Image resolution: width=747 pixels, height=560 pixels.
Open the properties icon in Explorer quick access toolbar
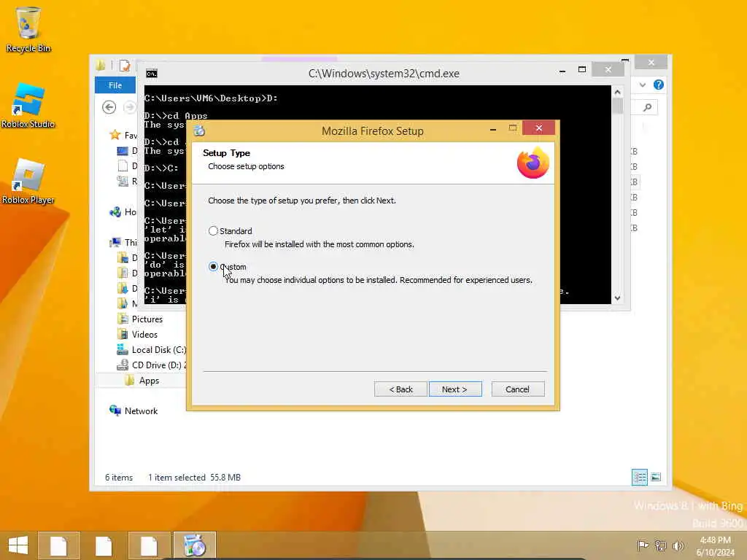coord(125,65)
